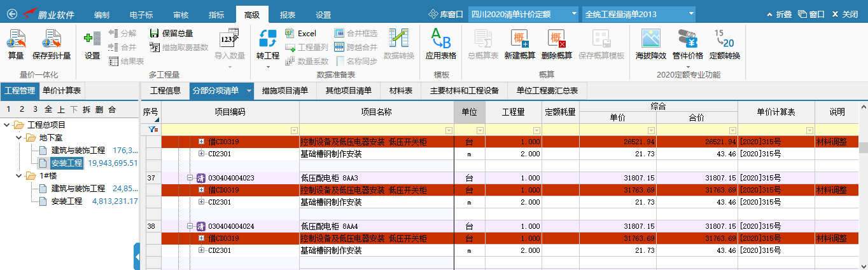868x270 pixels.
Task: Collapse item 030404004023 in row 37
Action: tap(190, 178)
